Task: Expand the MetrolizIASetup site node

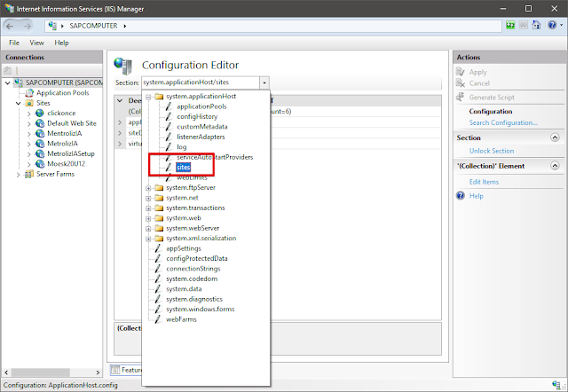Action: 29,154
